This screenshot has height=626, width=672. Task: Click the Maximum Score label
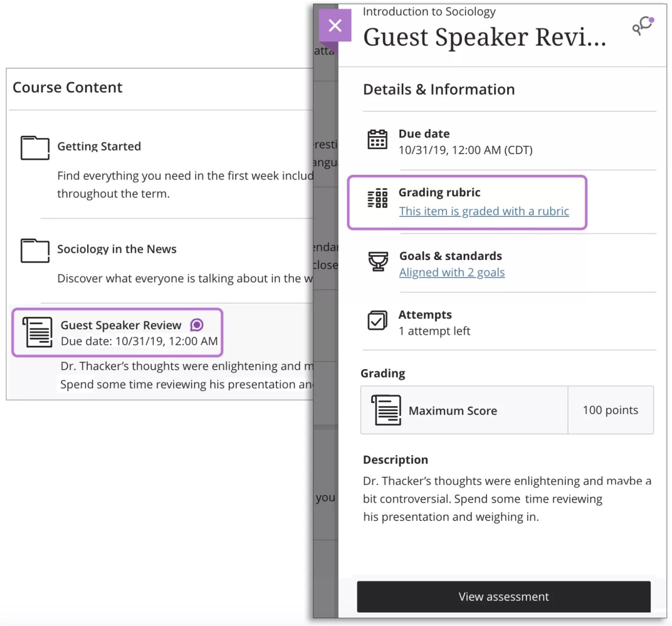coord(453,411)
